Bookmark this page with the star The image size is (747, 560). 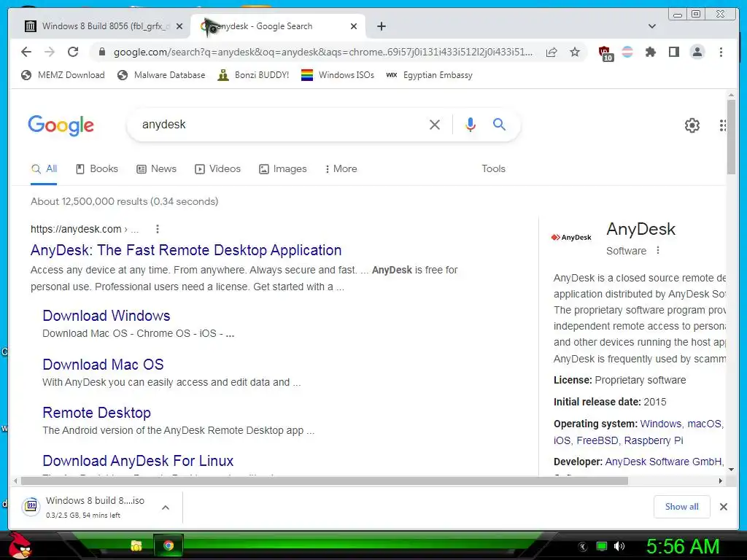(x=575, y=52)
